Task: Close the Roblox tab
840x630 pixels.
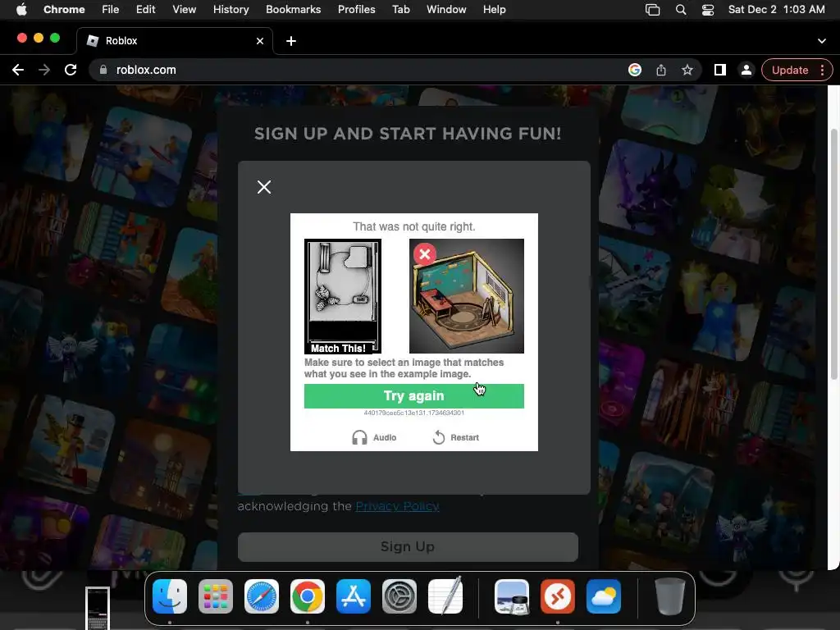Action: pos(260,41)
